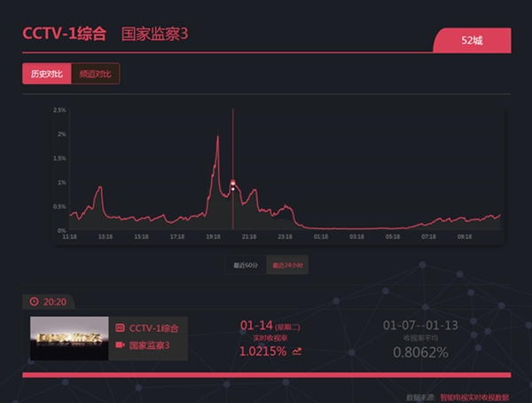Switch to the 频道对比 tab
The width and height of the screenshot is (532, 403).
95,74
